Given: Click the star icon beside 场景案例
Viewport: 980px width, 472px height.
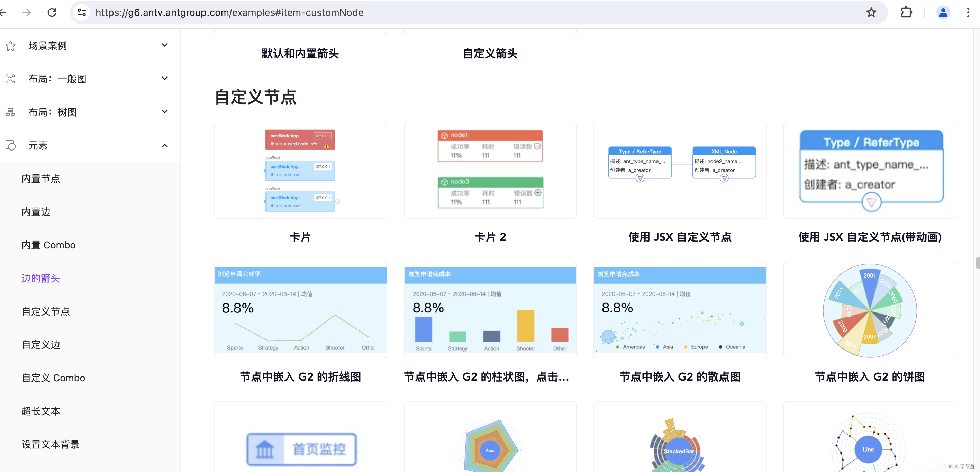Looking at the screenshot, I should click(10, 46).
